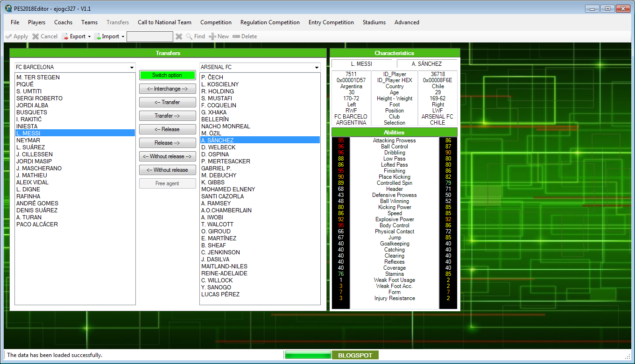The height and width of the screenshot is (364, 635).
Task: Click the <-- Transfer button
Action: tap(167, 102)
